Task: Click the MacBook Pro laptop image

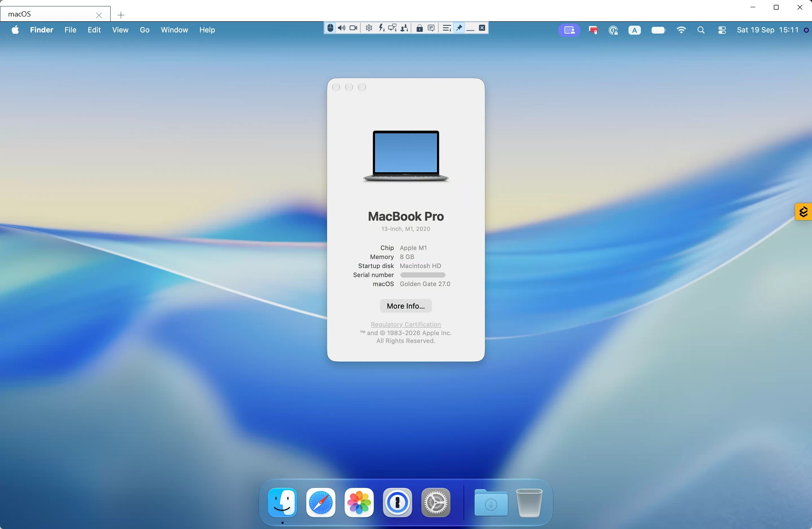Action: (x=406, y=156)
